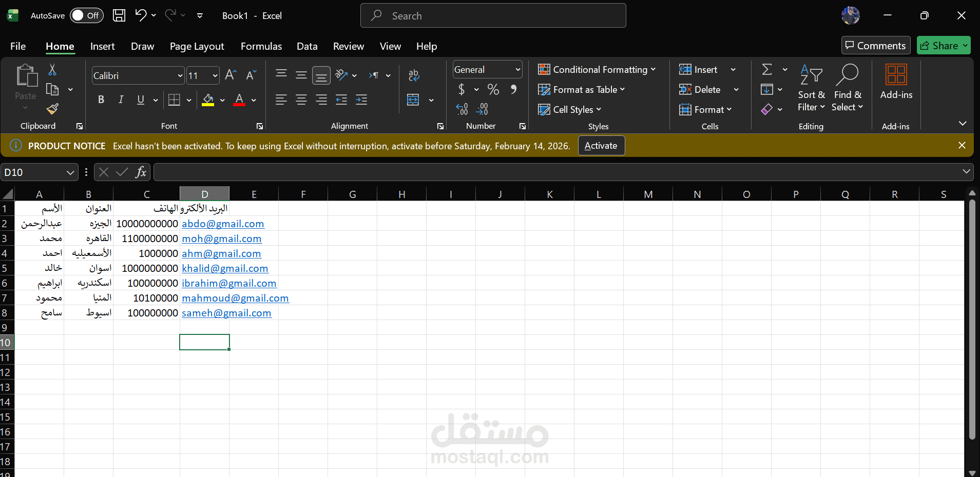Open the Find & Select dropdown
Screen dimensions: 980x477
(848, 88)
